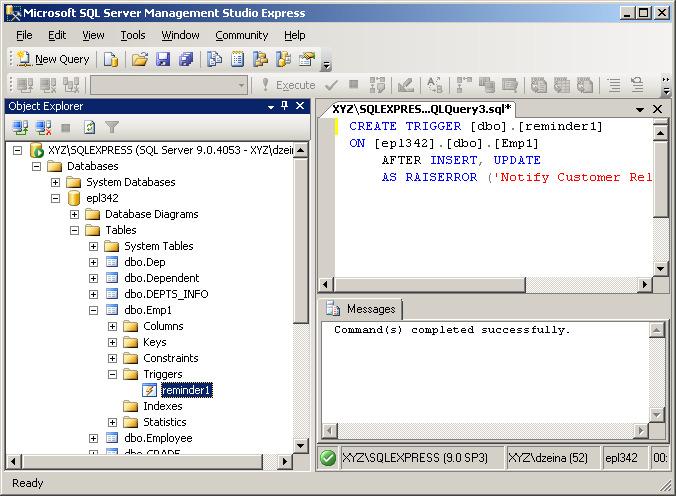Collapse the Triggers folder node
This screenshot has width=676, height=496.
click(113, 374)
